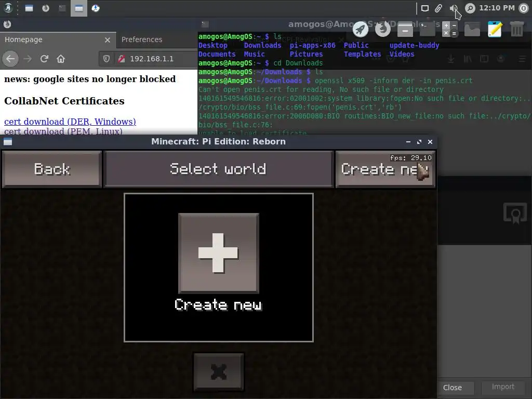Open cert download (DER, Windows) link
The image size is (532, 399).
[70, 122]
